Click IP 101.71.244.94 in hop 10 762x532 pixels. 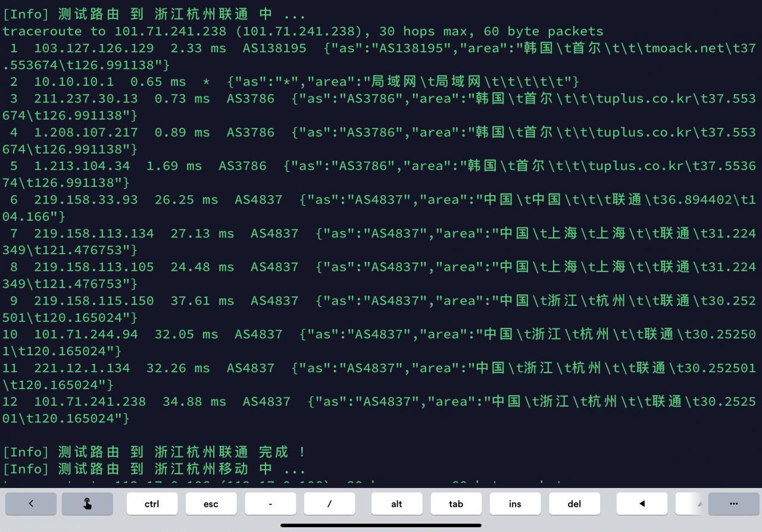tap(86, 335)
